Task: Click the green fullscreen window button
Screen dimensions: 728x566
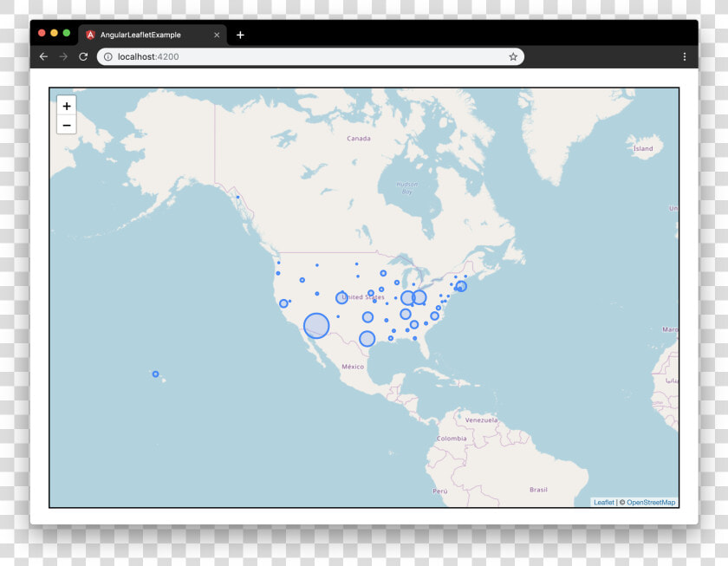Action: [67, 33]
